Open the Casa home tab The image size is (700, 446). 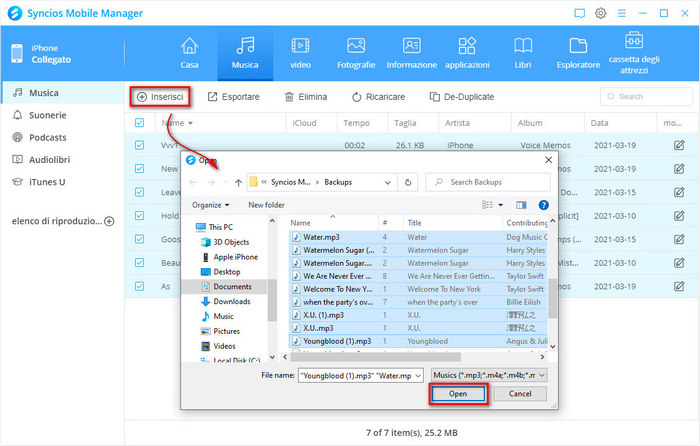(189, 53)
